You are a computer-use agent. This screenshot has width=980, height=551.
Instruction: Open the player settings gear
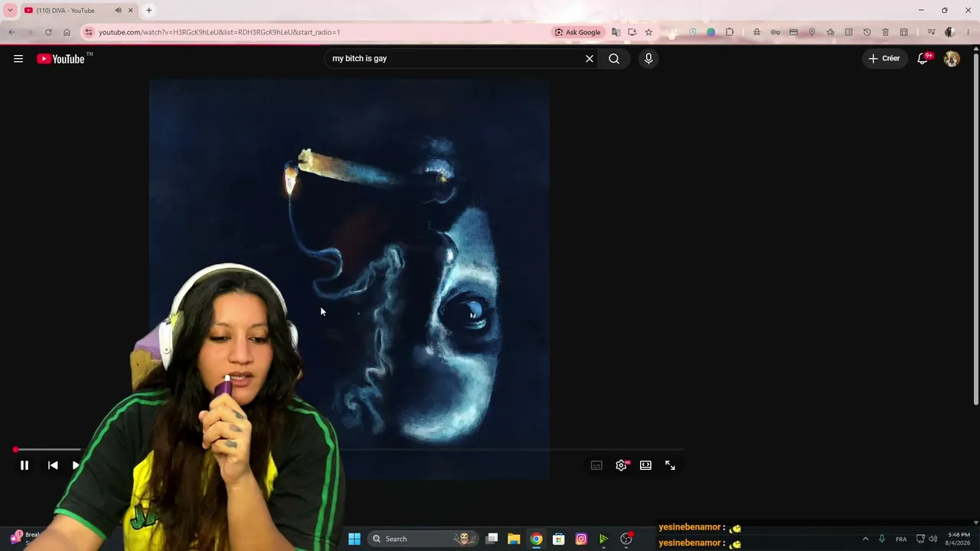pyautogui.click(x=622, y=465)
